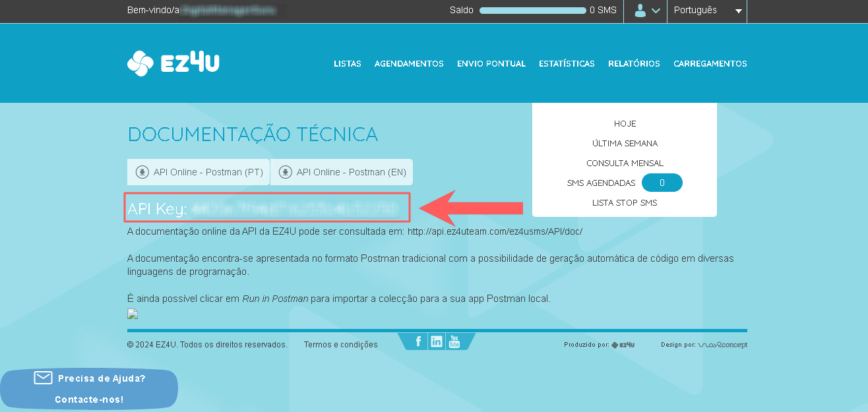The height and width of the screenshot is (412, 868).
Task: Go to AGENDAMENTOS menu item
Action: (x=409, y=64)
